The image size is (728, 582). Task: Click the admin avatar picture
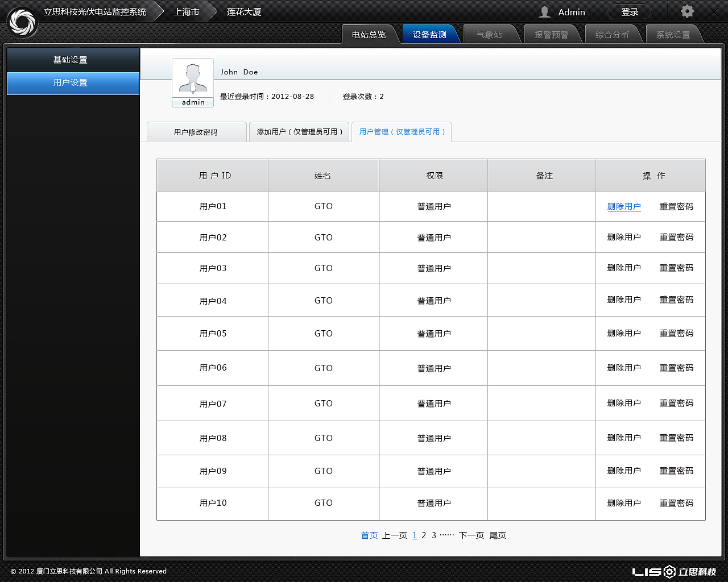[192, 78]
